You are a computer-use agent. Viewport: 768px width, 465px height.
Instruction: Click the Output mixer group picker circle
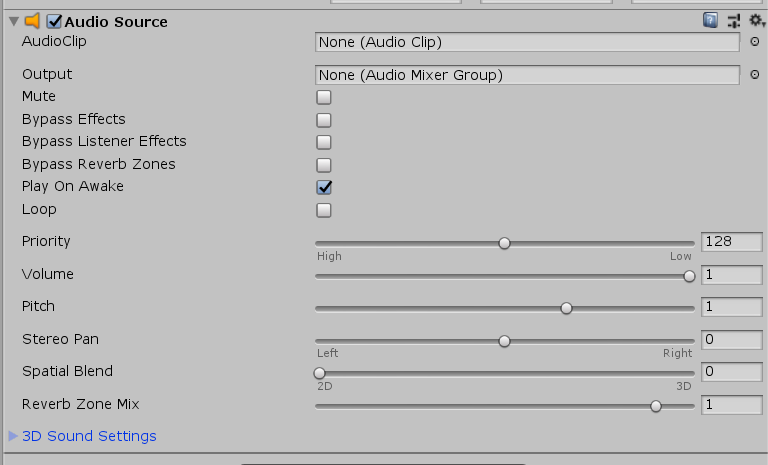point(755,75)
